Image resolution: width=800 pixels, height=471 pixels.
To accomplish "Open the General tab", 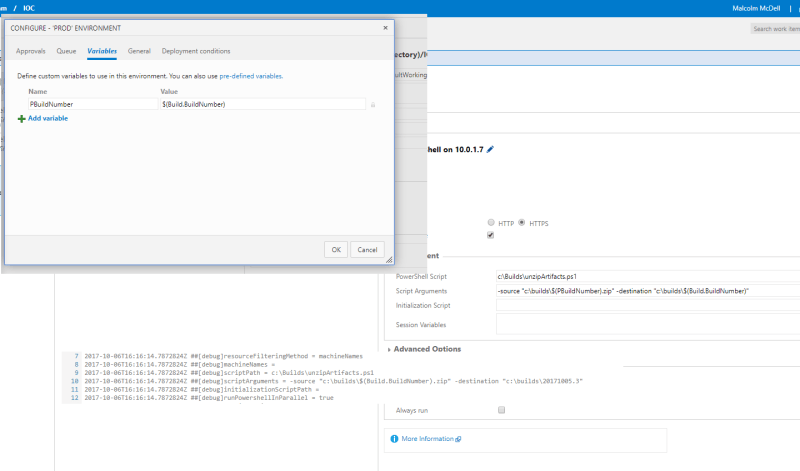I will pyautogui.click(x=139, y=51).
